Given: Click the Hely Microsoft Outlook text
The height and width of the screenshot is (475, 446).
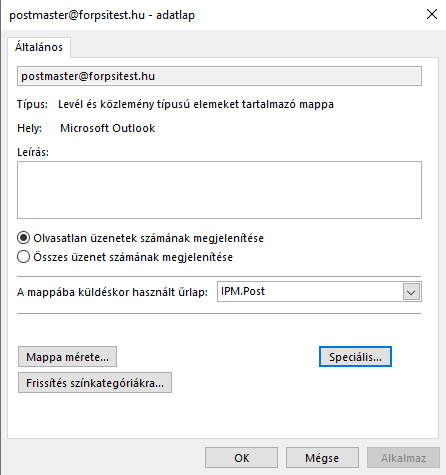Looking at the screenshot, I should (107, 128).
